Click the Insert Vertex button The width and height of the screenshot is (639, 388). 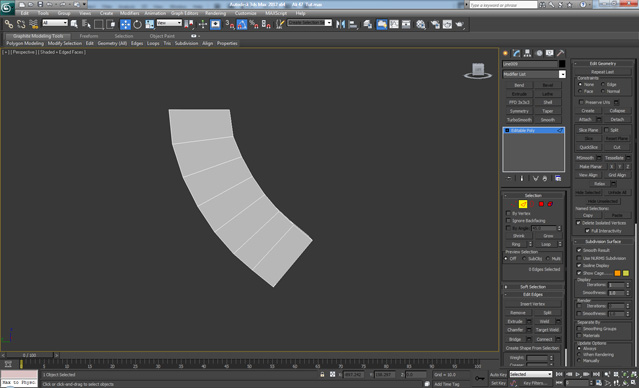click(532, 304)
